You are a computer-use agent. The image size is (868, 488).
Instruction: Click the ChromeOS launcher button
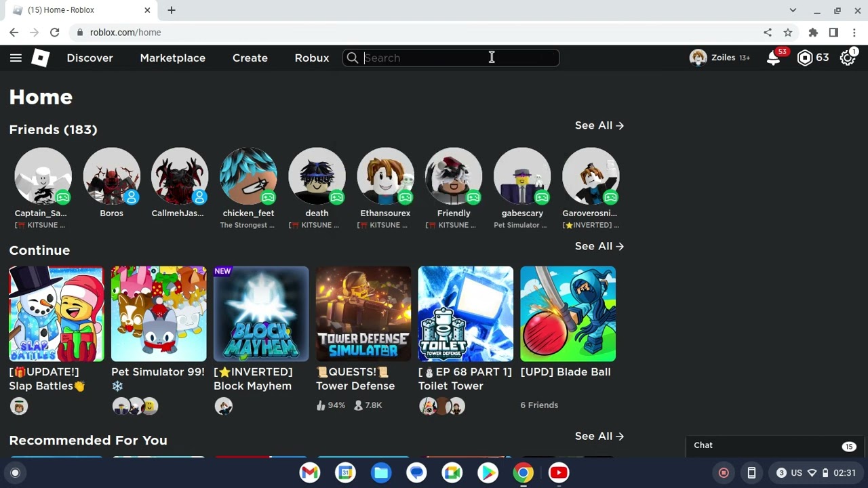(x=15, y=473)
